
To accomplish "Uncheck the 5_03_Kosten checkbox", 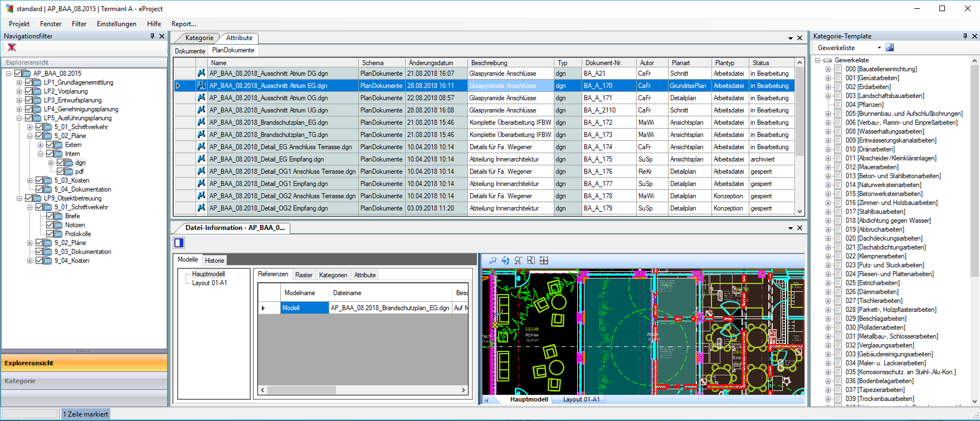I will [x=40, y=180].
